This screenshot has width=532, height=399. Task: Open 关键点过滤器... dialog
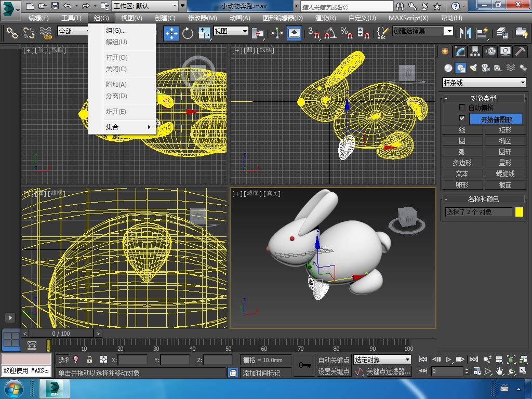tap(389, 371)
